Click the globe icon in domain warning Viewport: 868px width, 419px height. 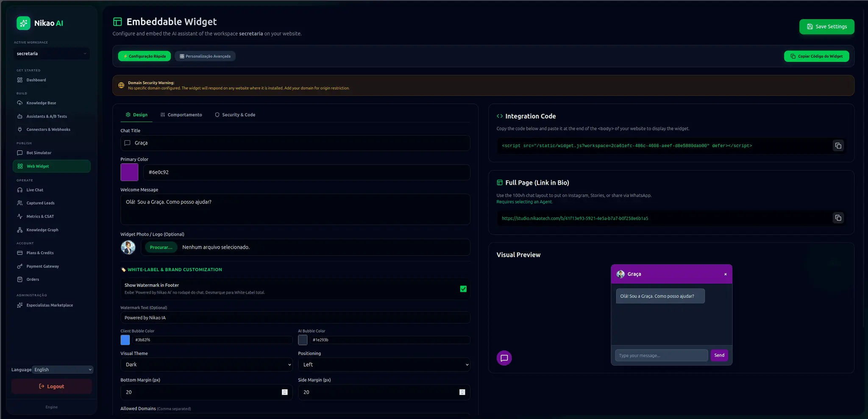[x=121, y=86]
